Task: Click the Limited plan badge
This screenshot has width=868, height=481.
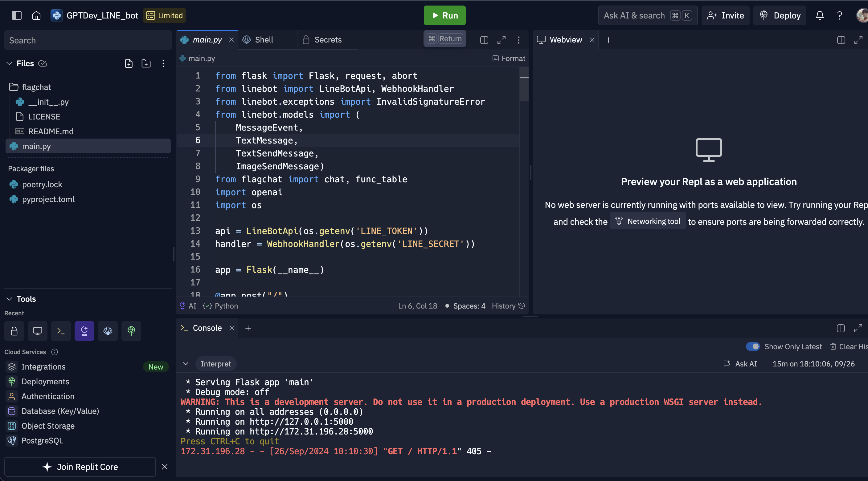Action: [164, 15]
